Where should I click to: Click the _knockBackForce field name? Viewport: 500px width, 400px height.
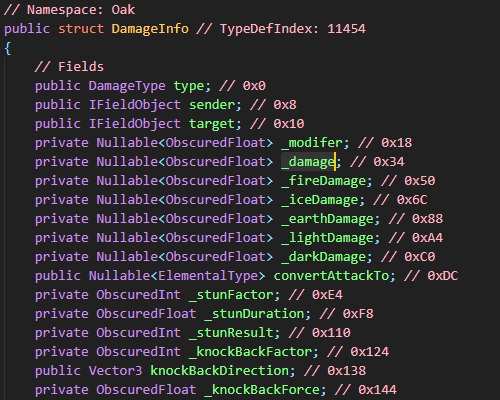pyautogui.click(x=262, y=390)
